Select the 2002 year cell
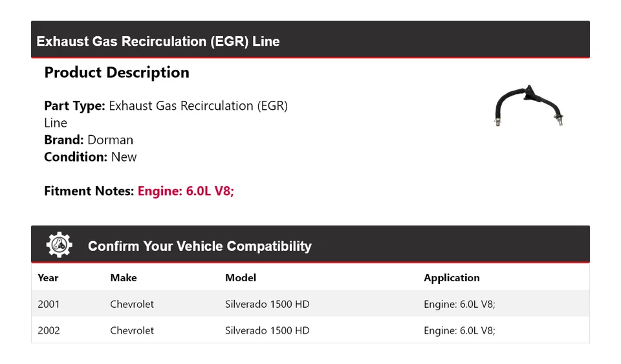The height and width of the screenshot is (364, 621). coord(49,330)
